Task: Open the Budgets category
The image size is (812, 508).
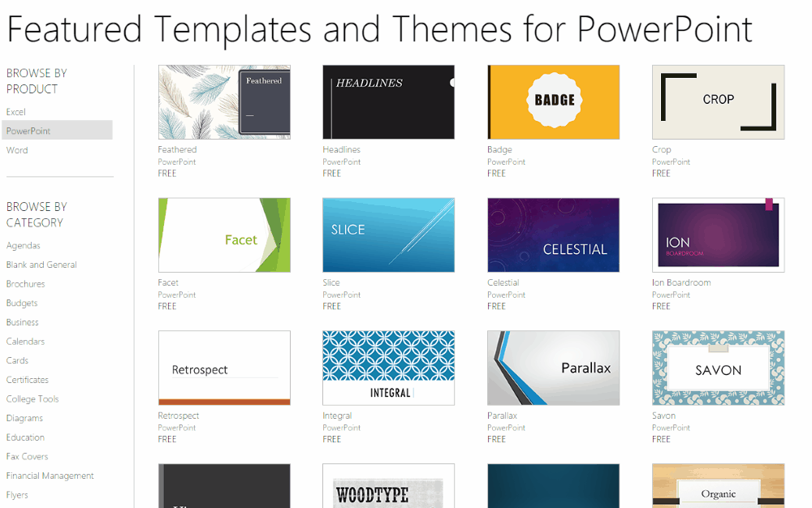Action: [x=22, y=303]
